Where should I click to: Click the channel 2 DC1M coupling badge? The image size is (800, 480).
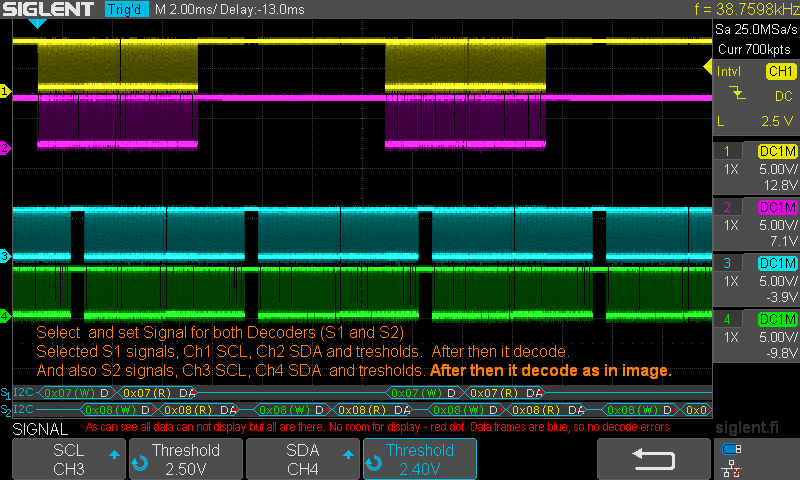778,208
